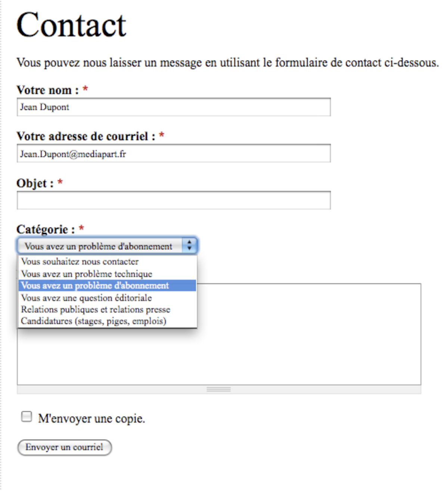The width and height of the screenshot is (448, 491).
Task: Pick highlighted "problème d'abonnement" list option
Action: 95,285
